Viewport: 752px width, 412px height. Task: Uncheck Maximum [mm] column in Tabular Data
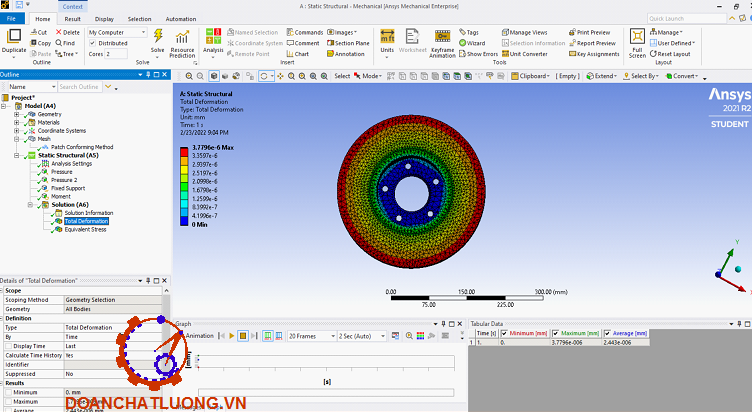coord(555,333)
